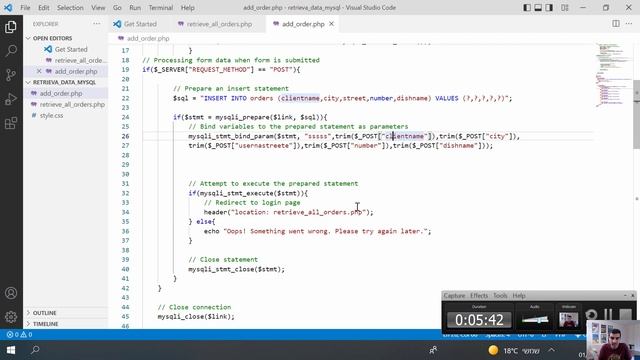640x360 pixels.
Task: Open Explorer panel more actions ellipsis
Action: tap(96, 24)
